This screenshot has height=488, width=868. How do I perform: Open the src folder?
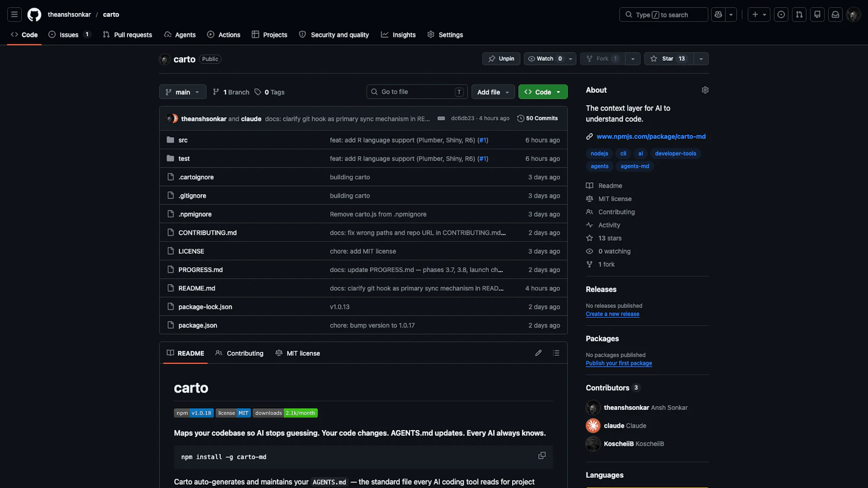click(x=183, y=140)
